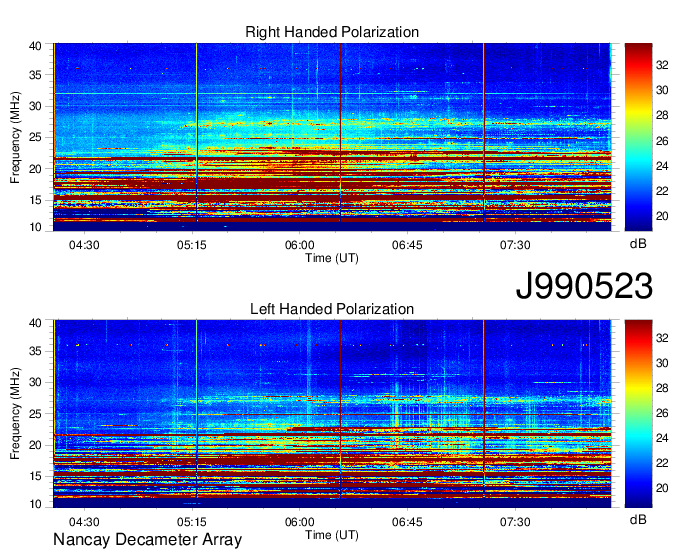Select 06:00 time tick under Right Handed plot
680x552 pixels.
pyautogui.click(x=300, y=245)
